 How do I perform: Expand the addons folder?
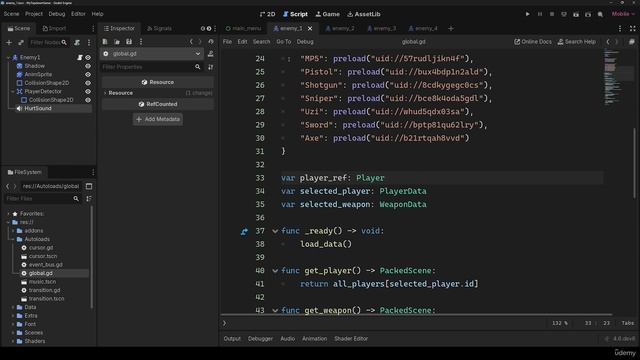coord(13,231)
